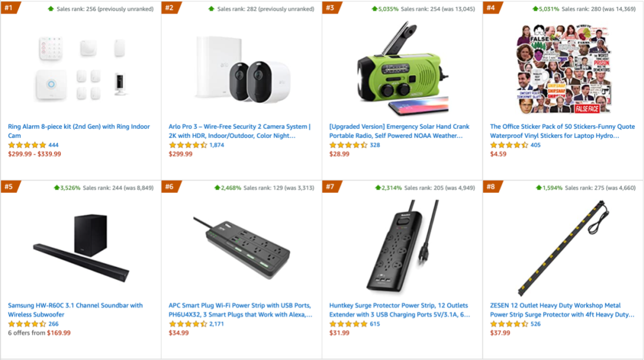Image resolution: width=644 pixels, height=360 pixels.
Task: Click the Samsung soundbar product image
Action: [80, 248]
